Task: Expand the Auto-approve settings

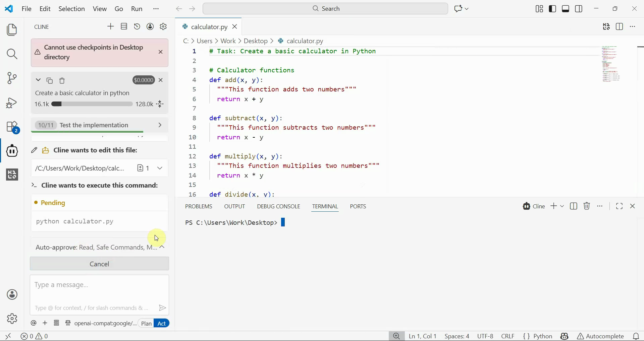Action: point(162,247)
